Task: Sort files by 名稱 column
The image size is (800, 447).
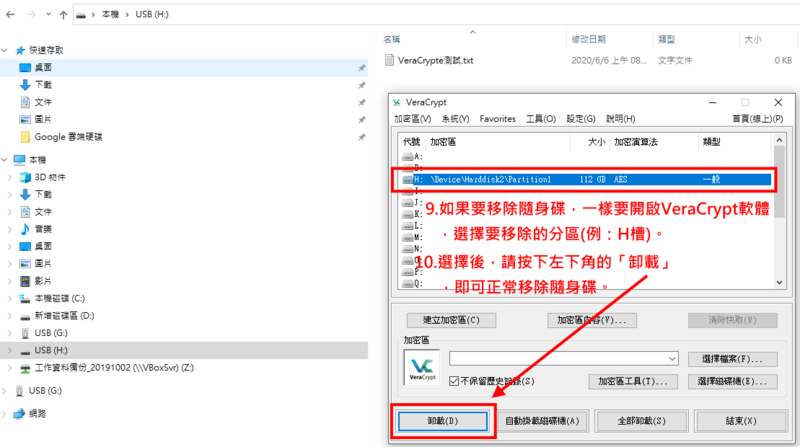Action: click(392, 39)
